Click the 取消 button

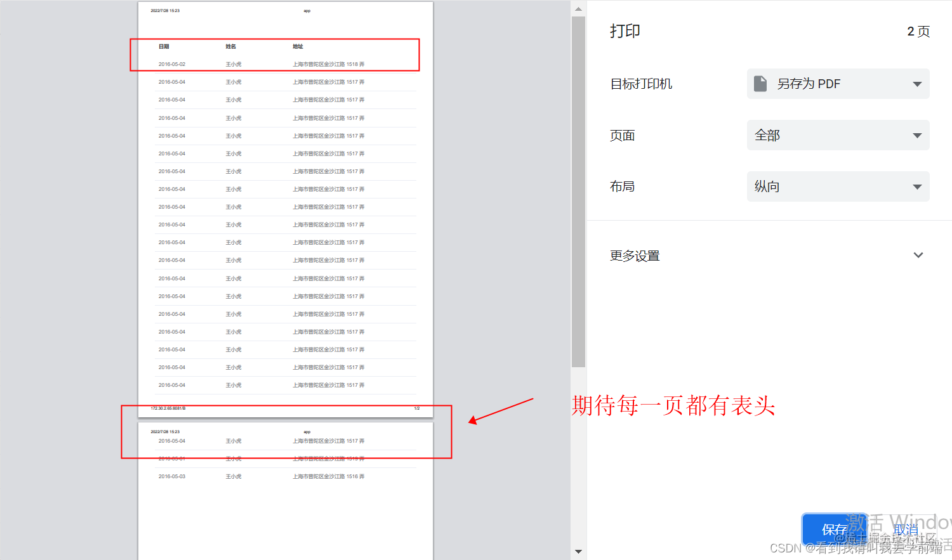906,530
